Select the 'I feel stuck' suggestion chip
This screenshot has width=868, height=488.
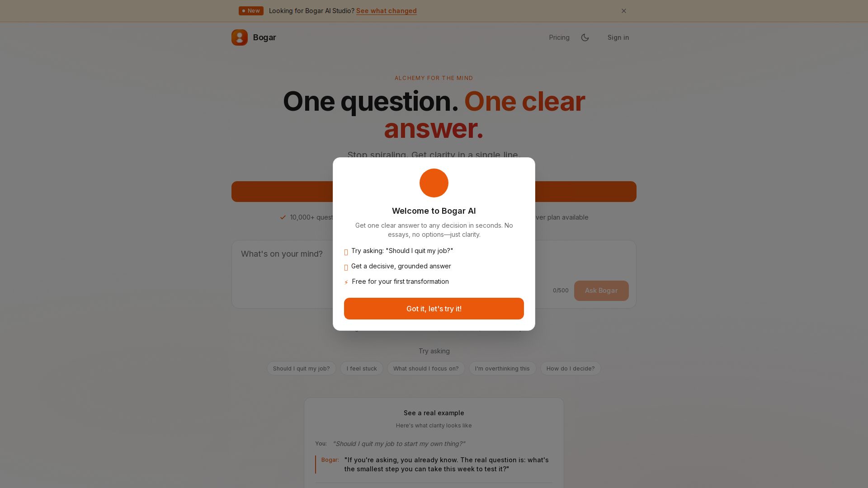(x=362, y=368)
